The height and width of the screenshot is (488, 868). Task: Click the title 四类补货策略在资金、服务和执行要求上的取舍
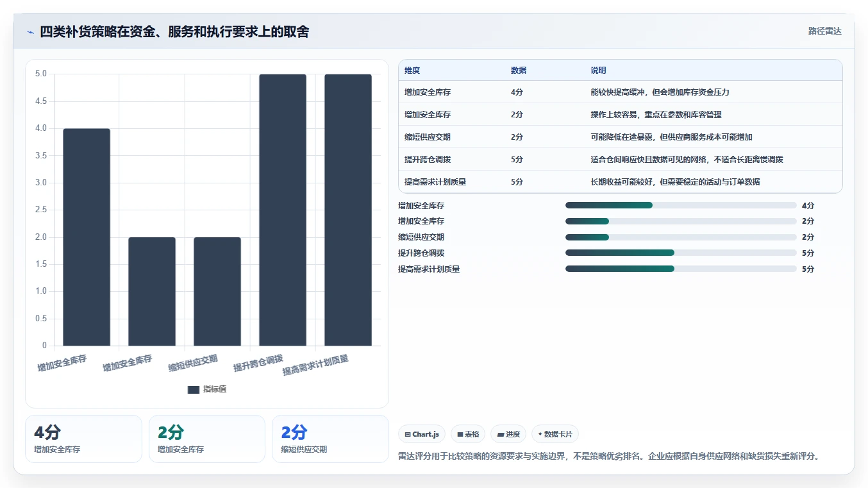coord(174,31)
